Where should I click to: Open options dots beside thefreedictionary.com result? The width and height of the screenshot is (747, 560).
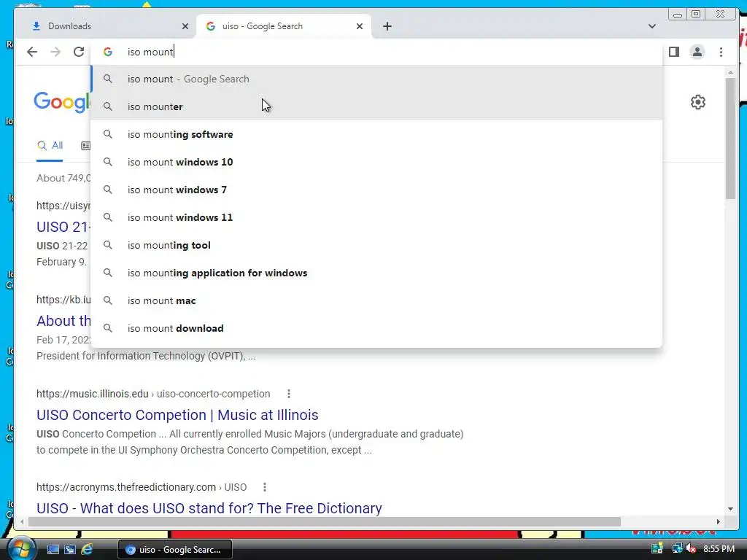[x=265, y=487]
